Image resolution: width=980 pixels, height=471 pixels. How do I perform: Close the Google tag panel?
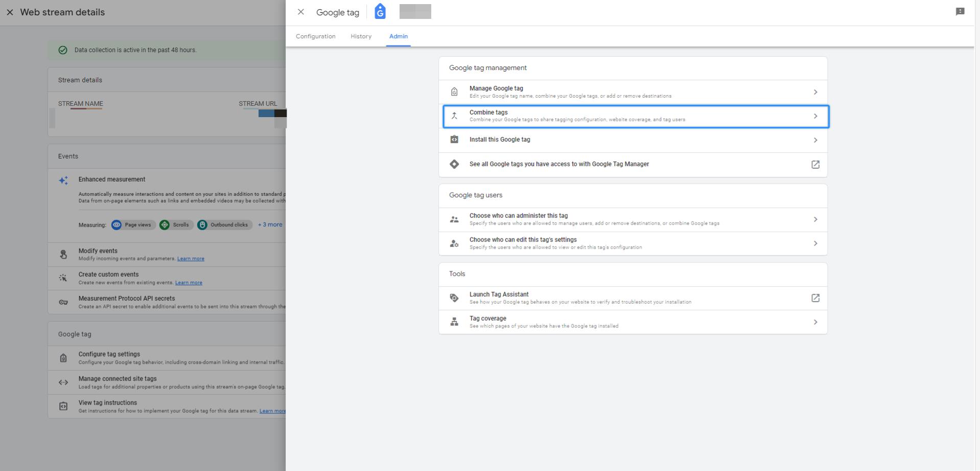(300, 12)
